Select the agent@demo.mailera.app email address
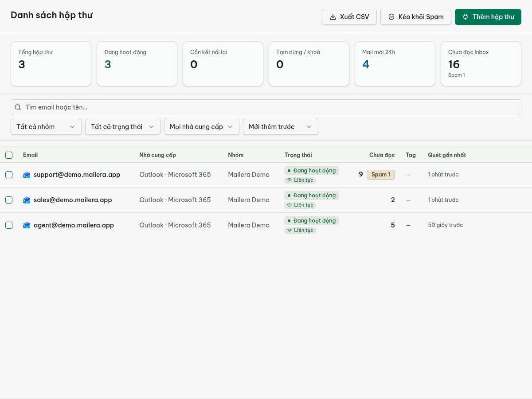Viewport: 532px width, 399px height. click(74, 225)
